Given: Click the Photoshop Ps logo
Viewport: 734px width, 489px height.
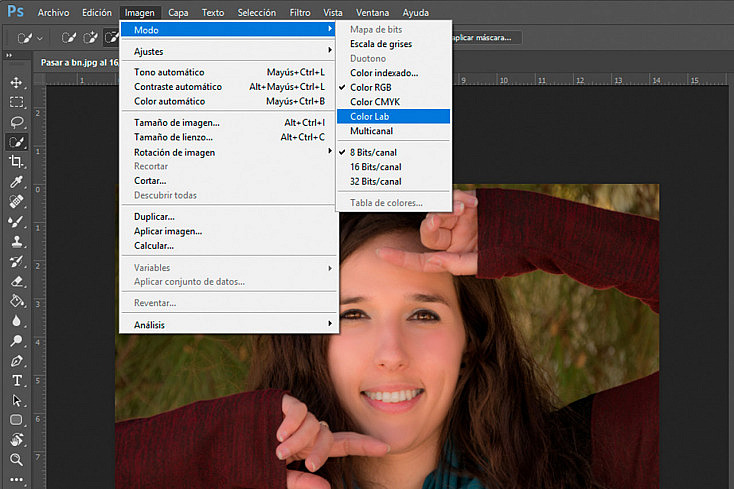Looking at the screenshot, I should tap(15, 11).
